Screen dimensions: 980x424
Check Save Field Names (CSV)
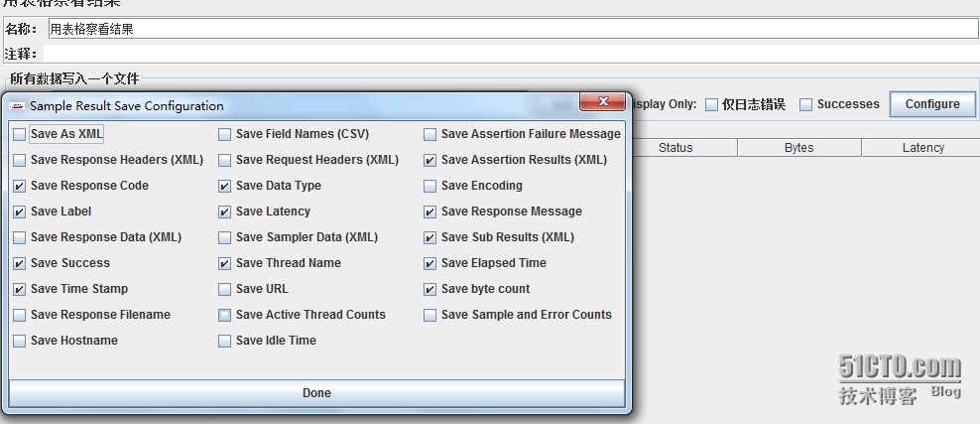tap(224, 134)
